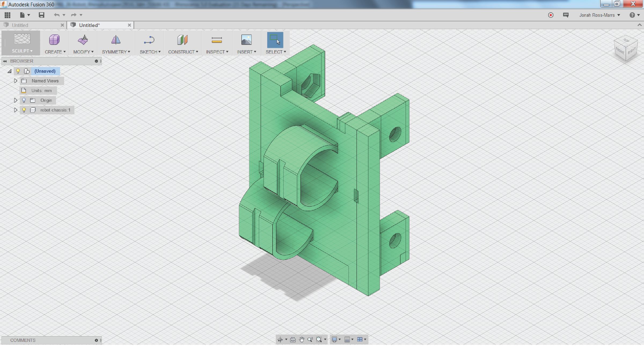Click the Save disk icon
Screen dimensions: 644x362
pyautogui.click(x=41, y=15)
